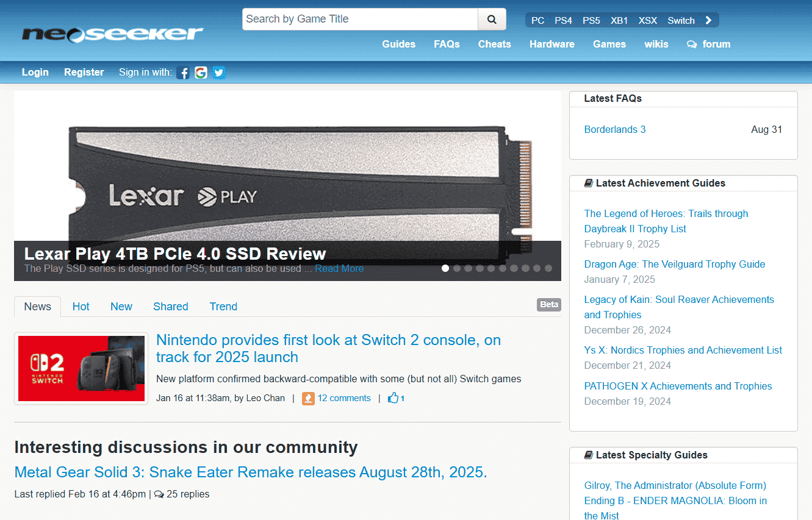Select the PS5 platform filter
This screenshot has height=520, width=812.
(x=591, y=20)
